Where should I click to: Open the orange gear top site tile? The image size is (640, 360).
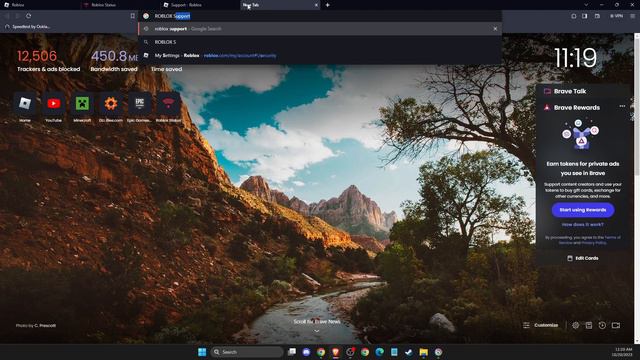111,104
